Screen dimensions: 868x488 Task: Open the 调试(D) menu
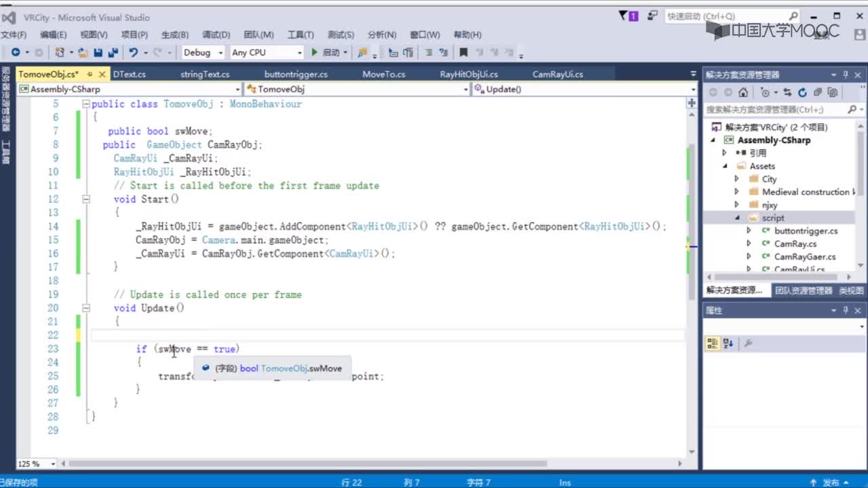(x=216, y=35)
